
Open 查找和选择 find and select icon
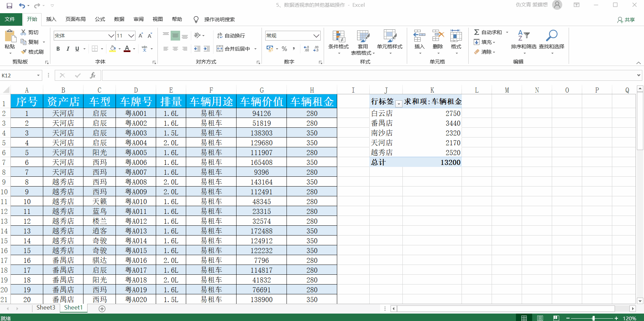click(551, 35)
